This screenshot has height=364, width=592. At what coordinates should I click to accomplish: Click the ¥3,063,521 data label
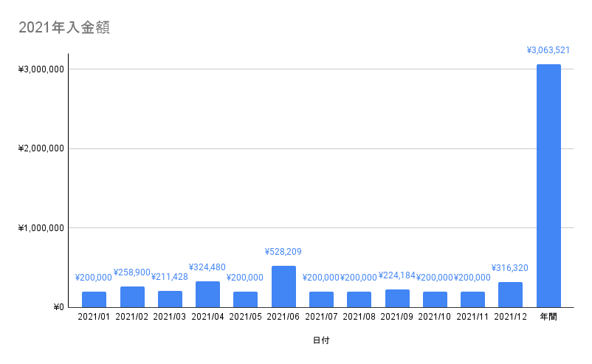pyautogui.click(x=548, y=50)
